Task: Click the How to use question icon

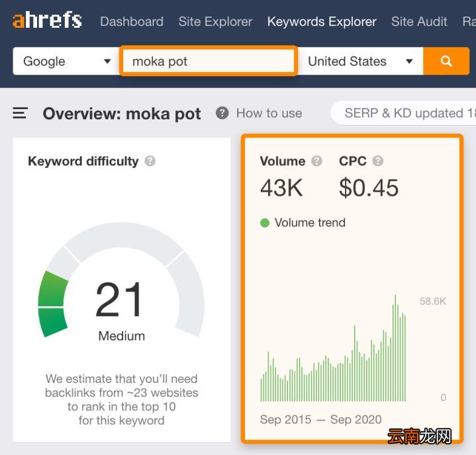Action: 222,113
